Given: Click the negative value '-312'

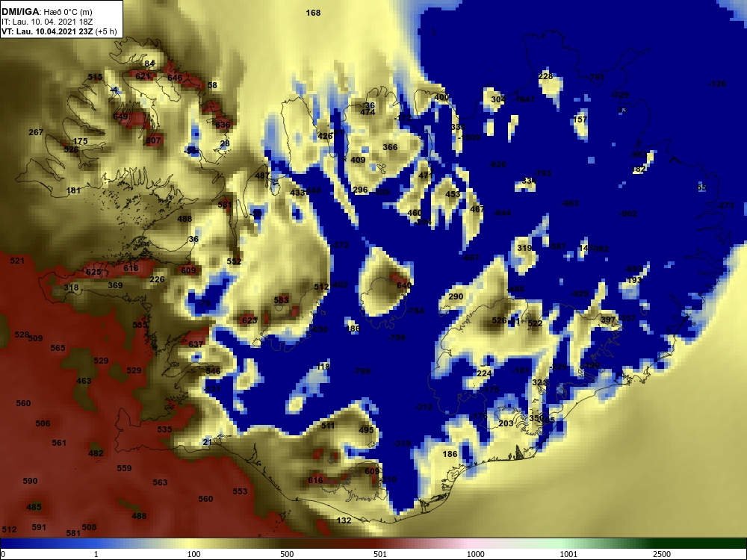Looking at the screenshot, I should click(424, 407).
